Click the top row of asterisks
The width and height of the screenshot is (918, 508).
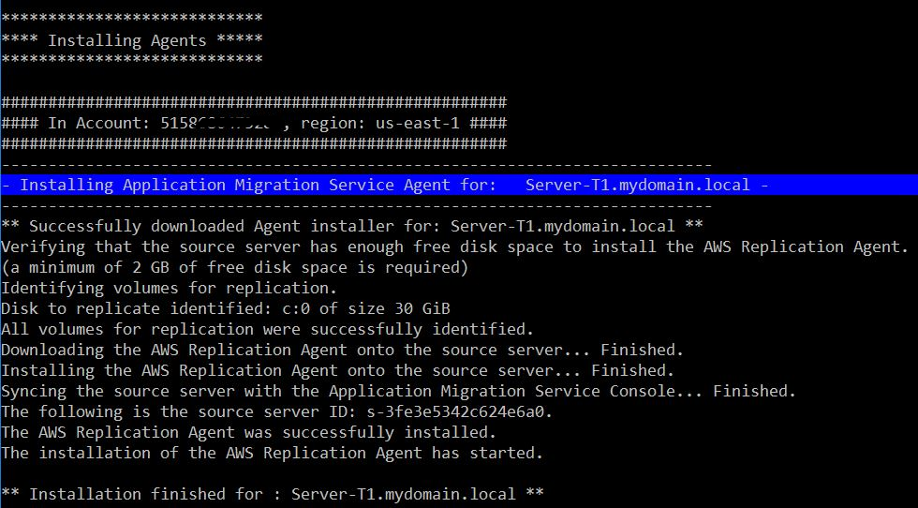(x=132, y=19)
